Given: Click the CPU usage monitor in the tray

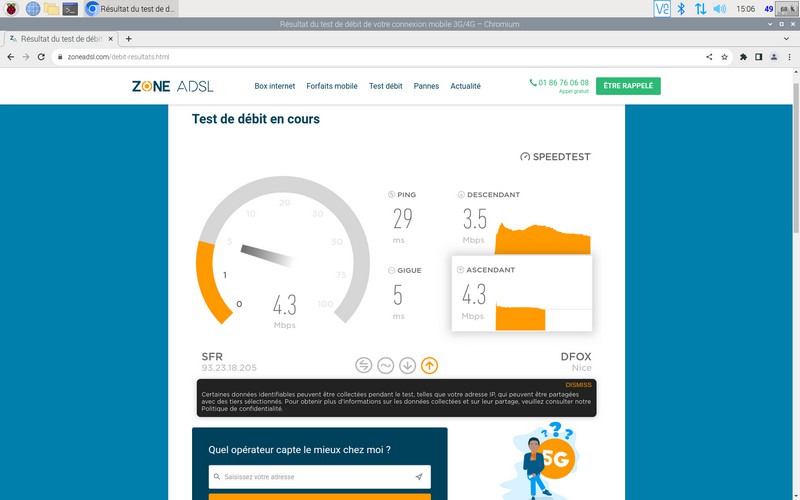Looking at the screenshot, I should point(785,9).
